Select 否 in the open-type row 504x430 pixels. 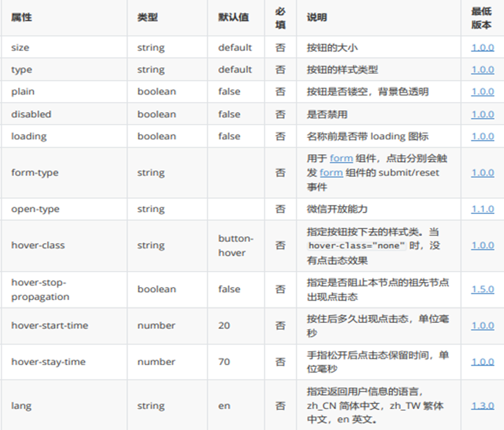[x=280, y=209]
